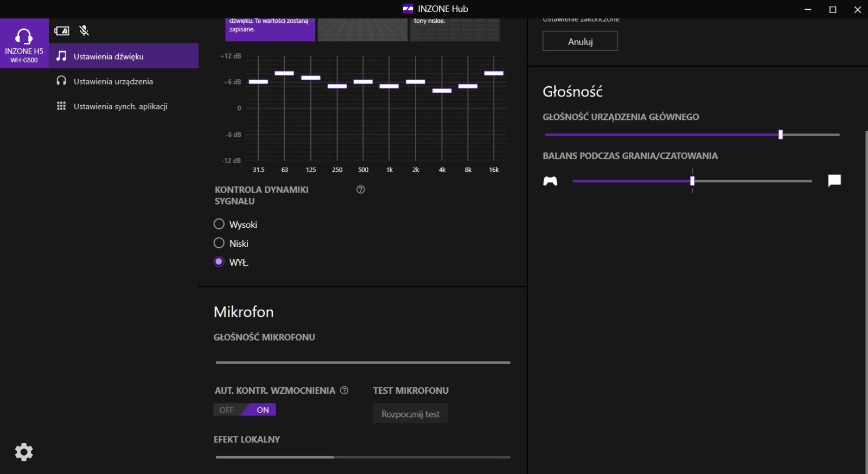Click the Rozpocznij test button
This screenshot has width=868, height=474.
pos(410,414)
